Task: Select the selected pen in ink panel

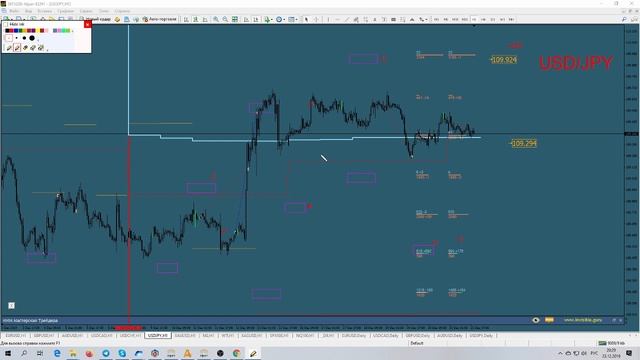Action: (x=17, y=48)
